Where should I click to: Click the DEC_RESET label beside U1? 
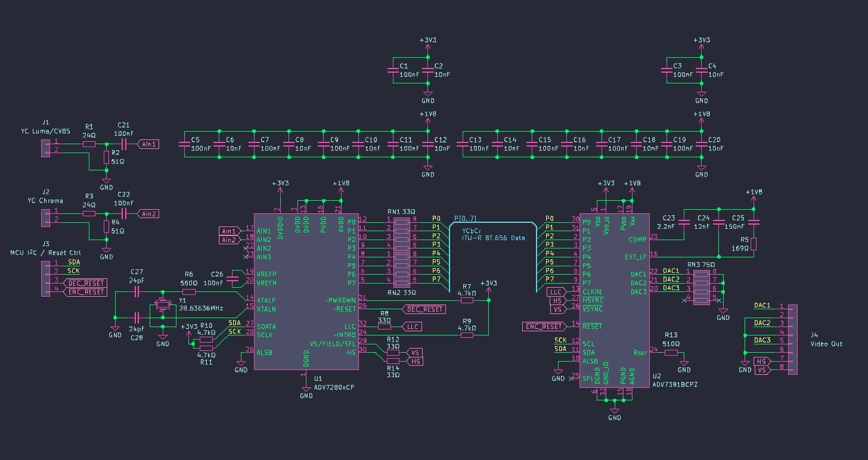coord(423,309)
